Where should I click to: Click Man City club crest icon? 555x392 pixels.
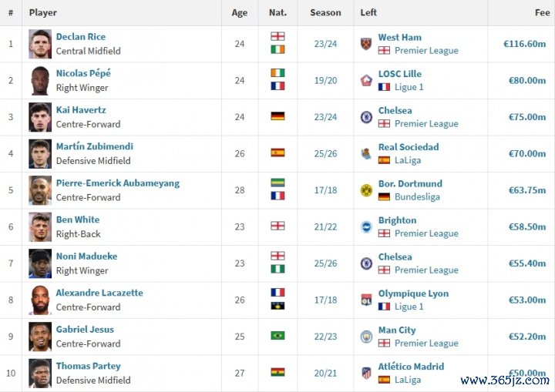coord(366,337)
